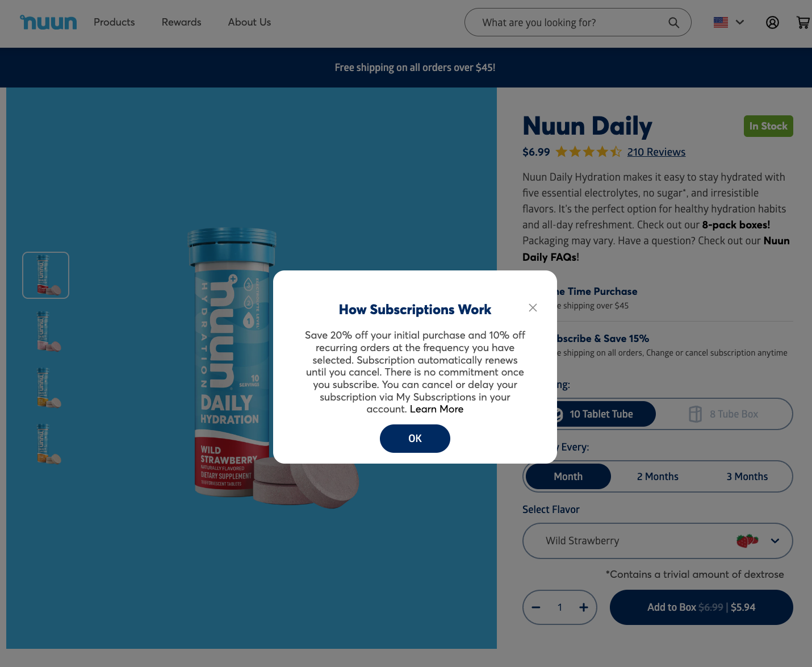The height and width of the screenshot is (667, 812).
Task: Open the user account icon
Action: click(772, 23)
